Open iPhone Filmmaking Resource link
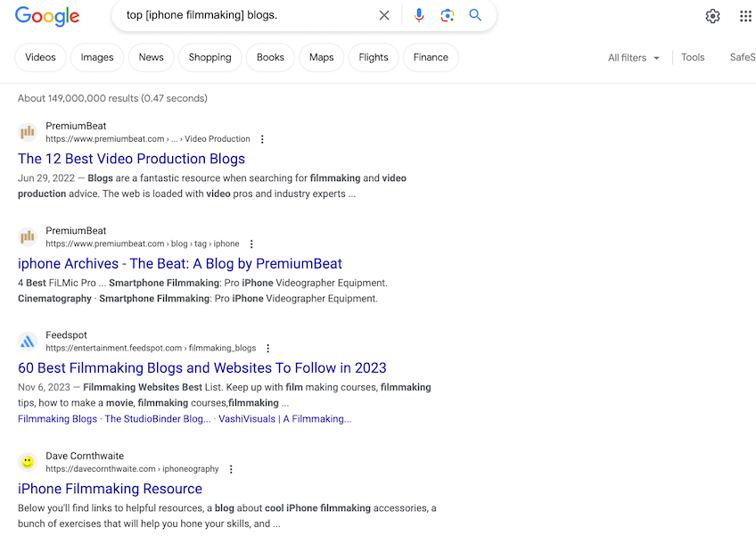The width and height of the screenshot is (756, 536). click(110, 489)
